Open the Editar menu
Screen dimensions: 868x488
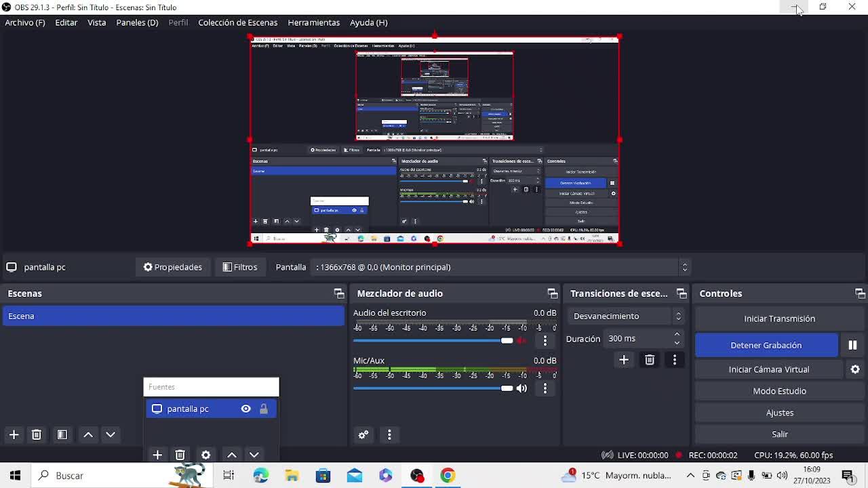[x=66, y=22]
